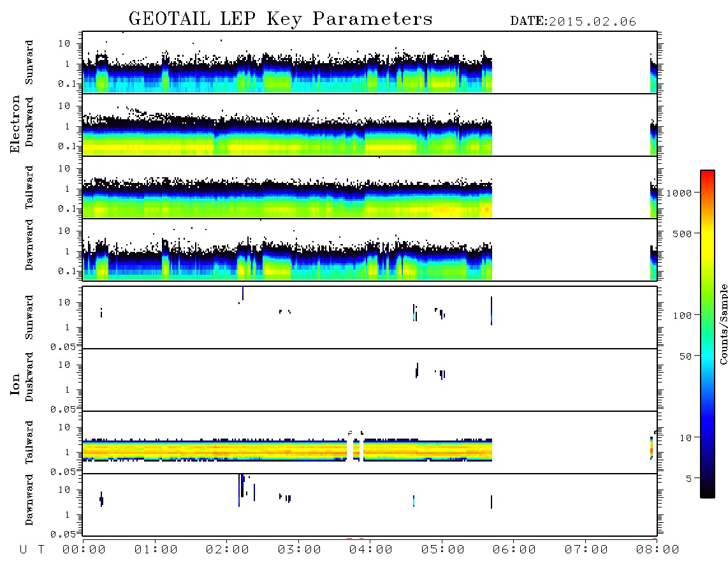Click the 01:00 time axis label
This screenshot has height=561, width=728.
(156, 550)
